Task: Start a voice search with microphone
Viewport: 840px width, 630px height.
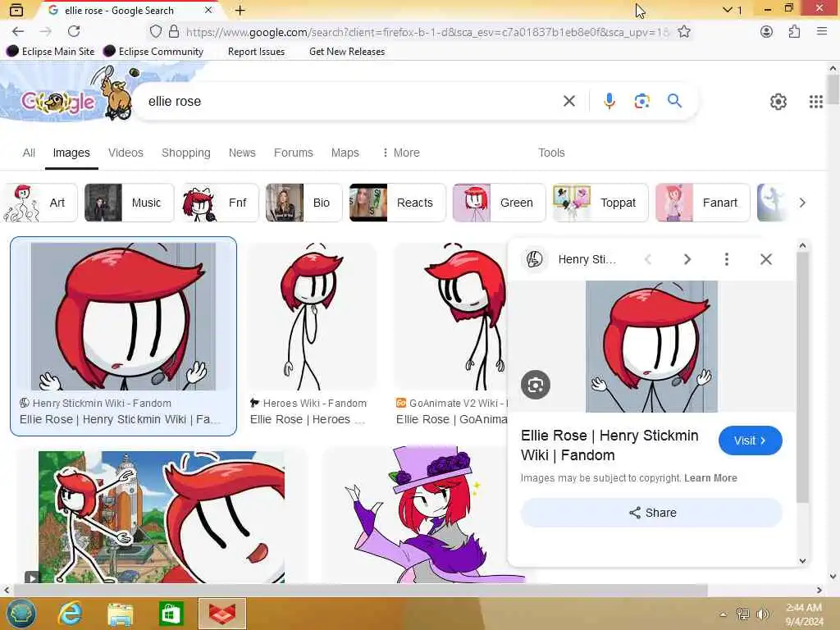Action: (x=609, y=101)
